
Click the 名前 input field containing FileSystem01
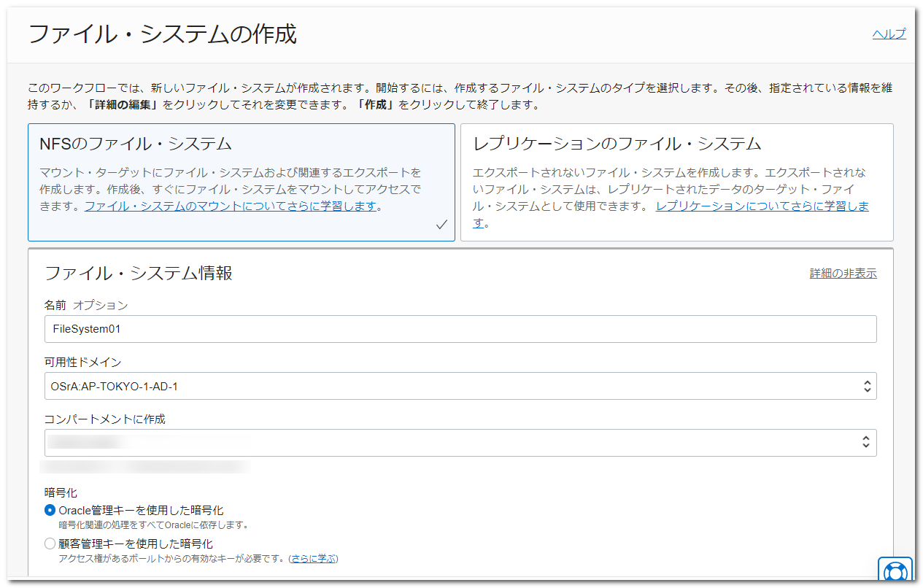pos(460,329)
